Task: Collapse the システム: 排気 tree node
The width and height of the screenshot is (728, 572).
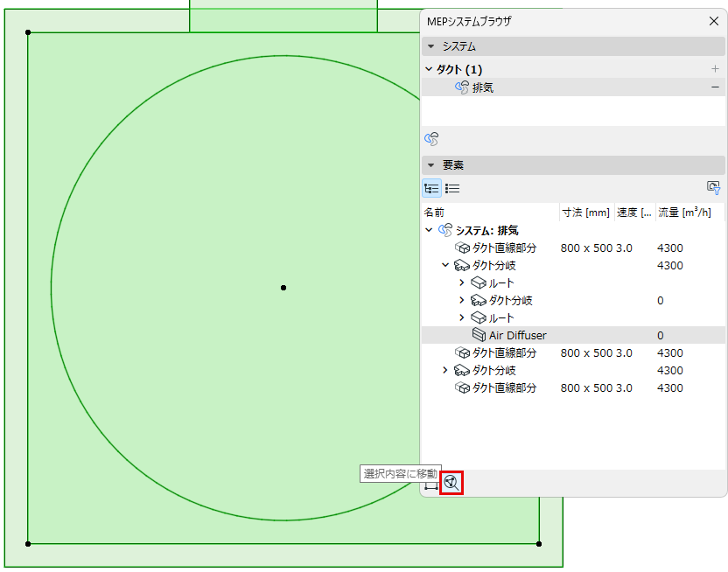Action: pyautogui.click(x=429, y=230)
